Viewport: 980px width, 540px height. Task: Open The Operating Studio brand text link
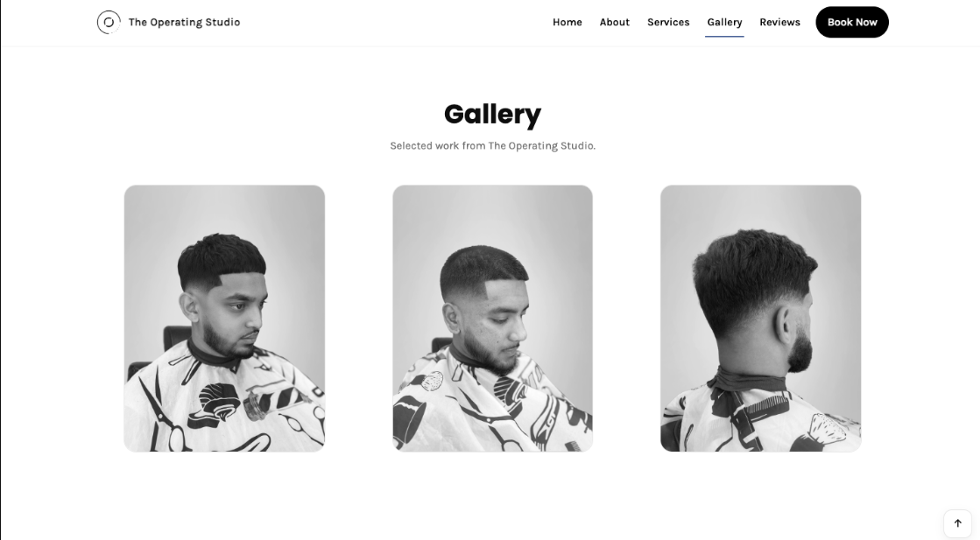(x=185, y=23)
